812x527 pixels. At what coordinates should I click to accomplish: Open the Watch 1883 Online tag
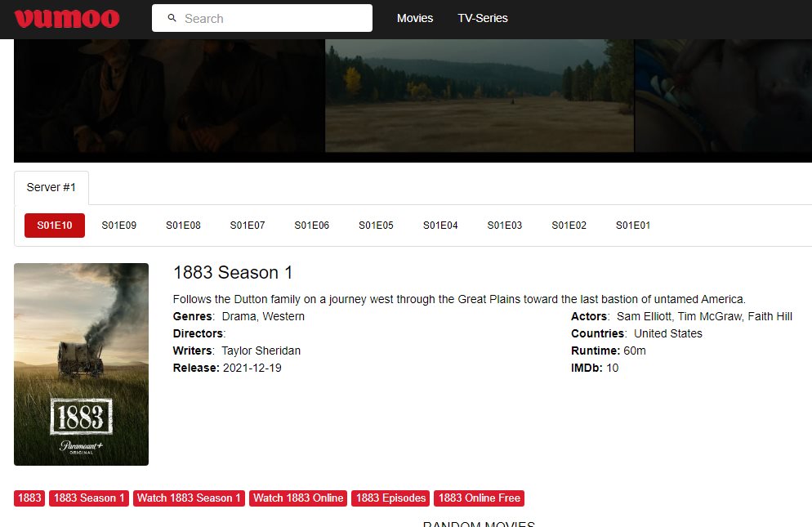298,498
